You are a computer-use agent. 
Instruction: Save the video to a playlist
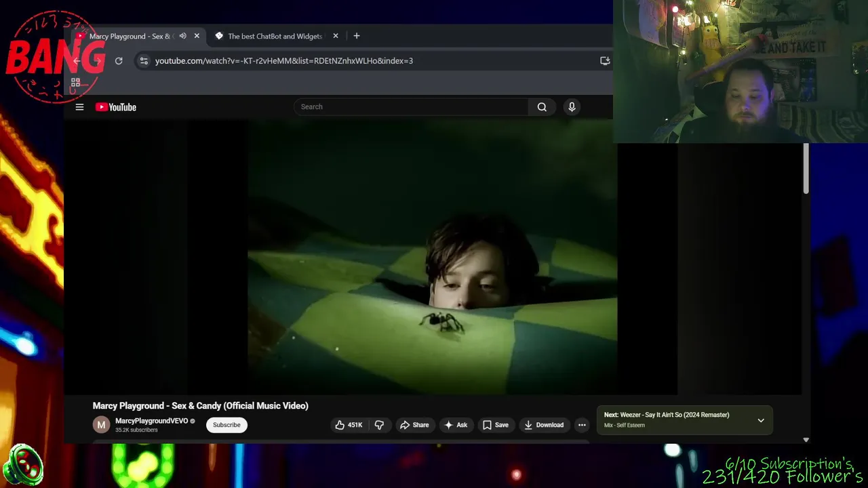click(495, 425)
